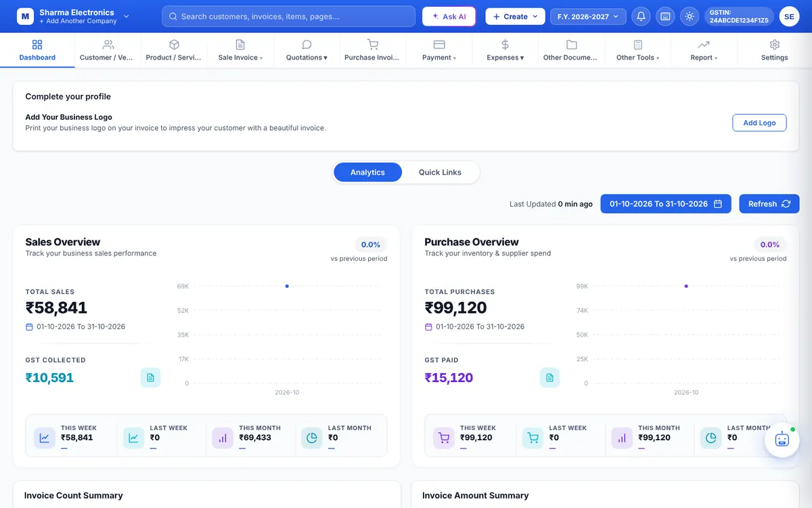Click the search magnifier icon
This screenshot has height=508, width=812.
point(173,16)
